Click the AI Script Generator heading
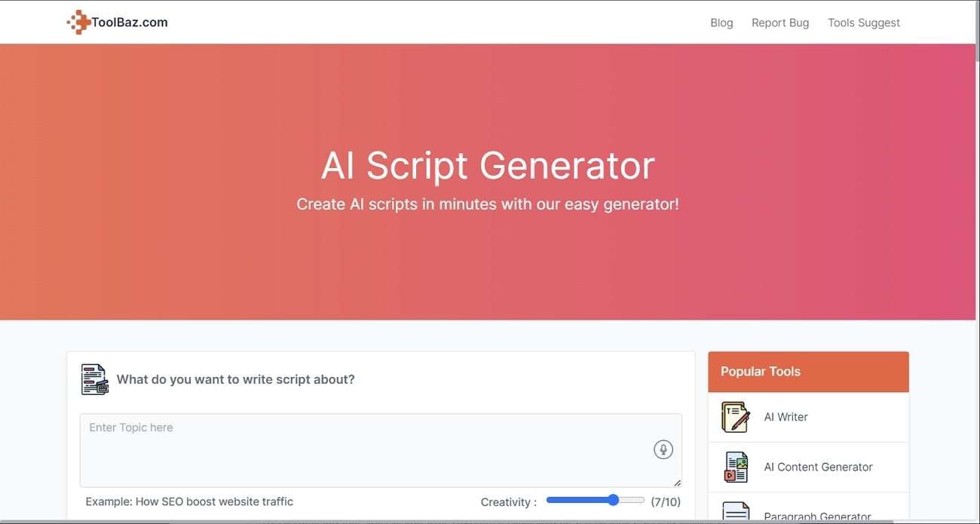Viewport: 980px width, 524px height. coord(488,165)
